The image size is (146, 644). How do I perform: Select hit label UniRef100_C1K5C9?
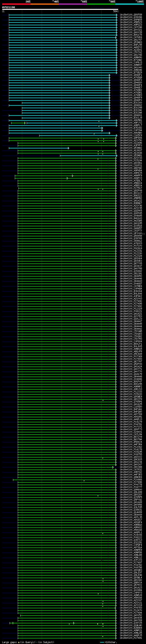coord(131,135)
